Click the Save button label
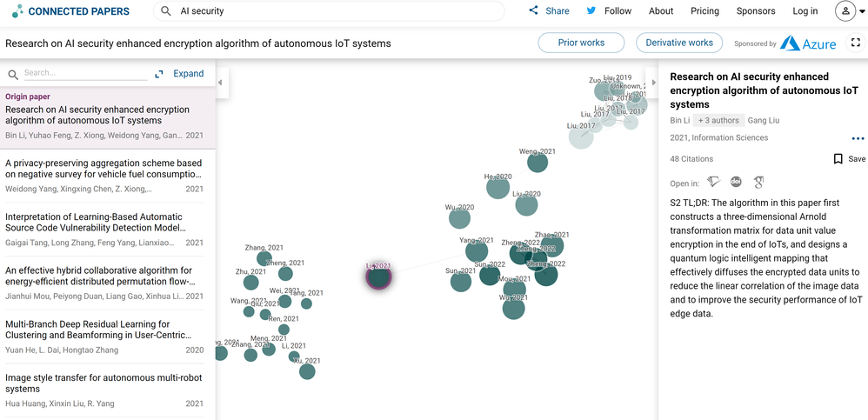This screenshot has width=868, height=420. click(857, 159)
